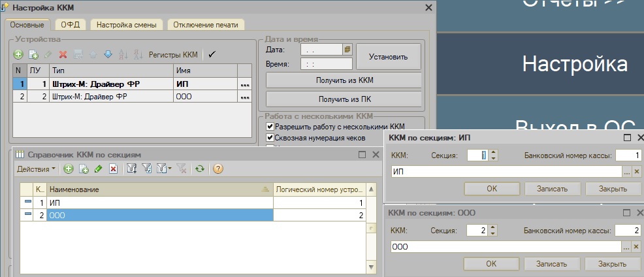Click the green add device icon in Устройства
Viewport: 644px width, 277px height.
tap(18, 55)
